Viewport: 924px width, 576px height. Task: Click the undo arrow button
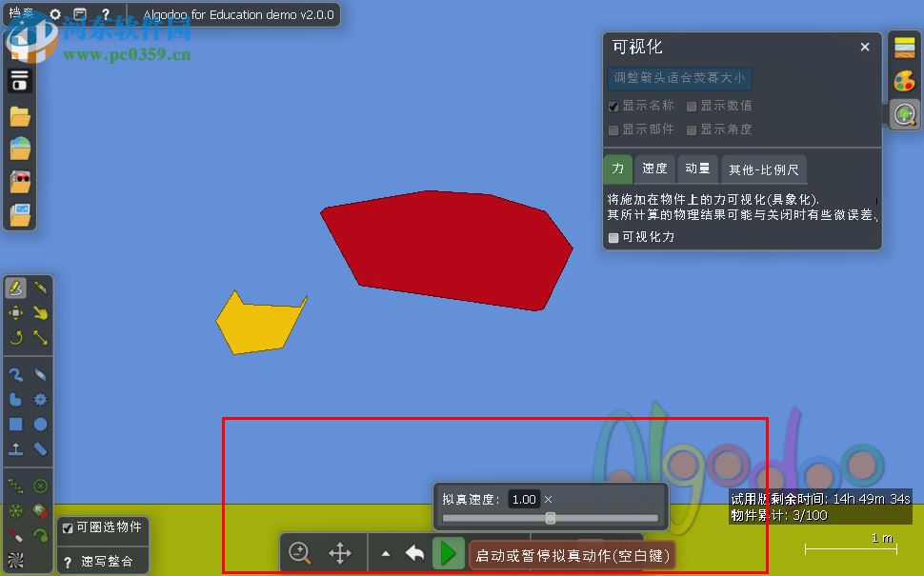[x=415, y=552]
